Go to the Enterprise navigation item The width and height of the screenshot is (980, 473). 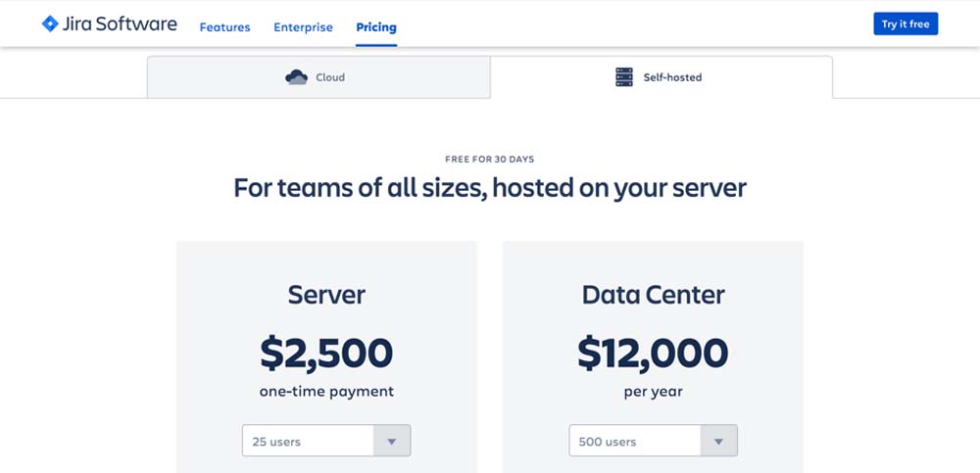click(303, 27)
